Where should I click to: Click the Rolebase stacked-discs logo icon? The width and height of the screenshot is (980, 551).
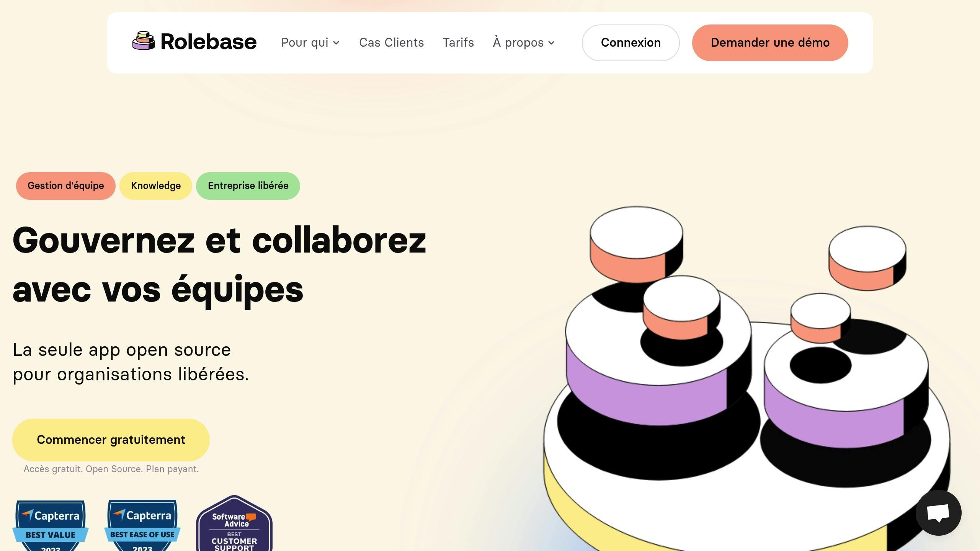click(x=144, y=41)
